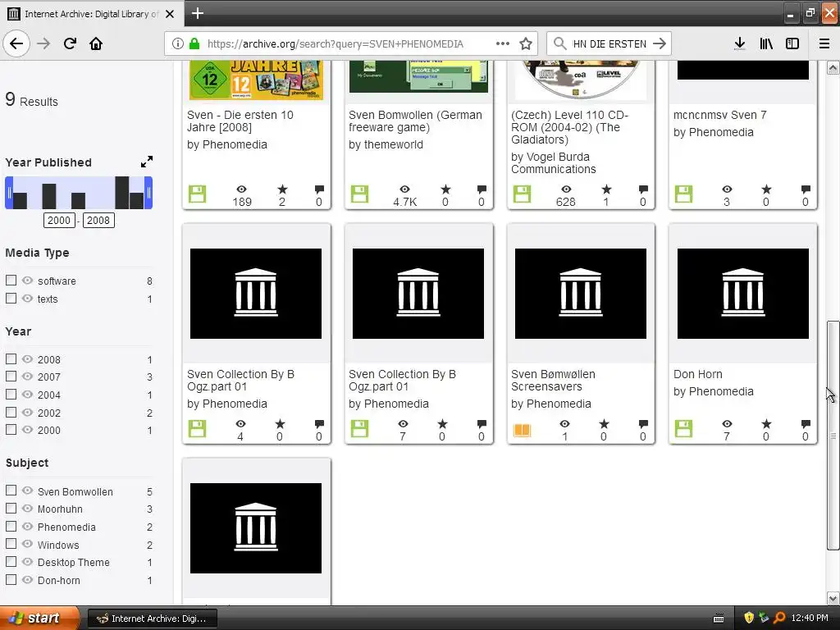The height and width of the screenshot is (630, 840).
Task: Check the Don-horn subject filter
Action: click(11, 580)
